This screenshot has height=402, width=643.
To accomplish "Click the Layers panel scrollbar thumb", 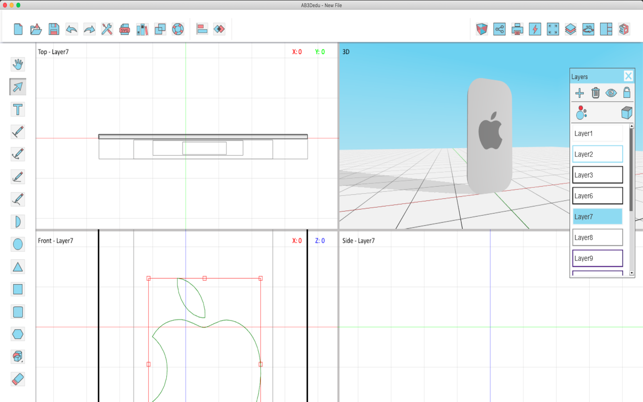I will pos(632,169).
